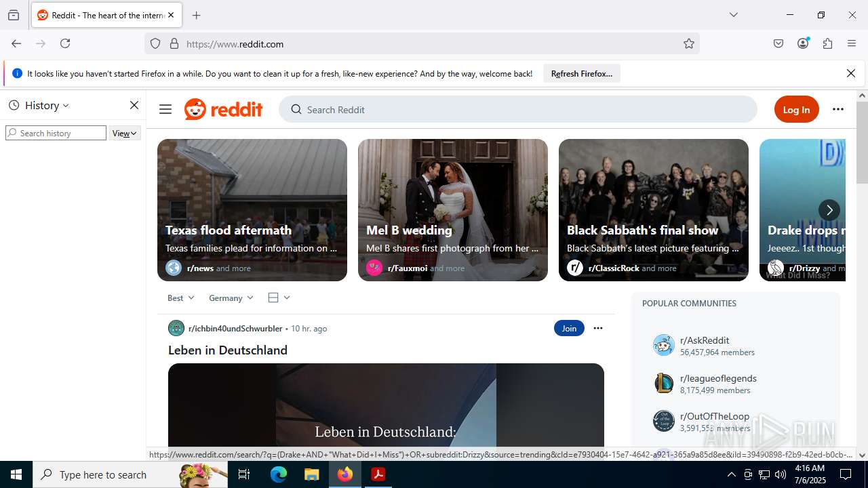Click r/leagueoflegends community avatar icon

664,383
